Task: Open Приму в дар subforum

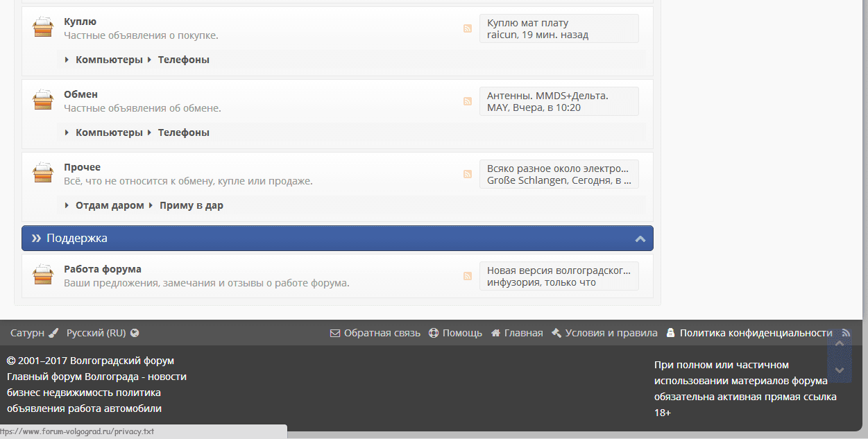Action: pos(192,205)
